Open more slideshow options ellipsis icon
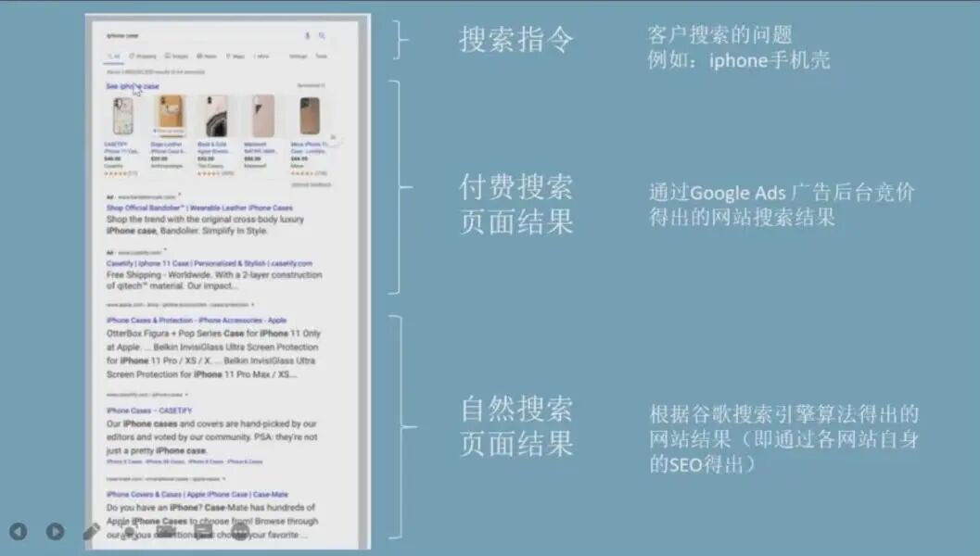Image resolution: width=980 pixels, height=556 pixels. point(240,531)
